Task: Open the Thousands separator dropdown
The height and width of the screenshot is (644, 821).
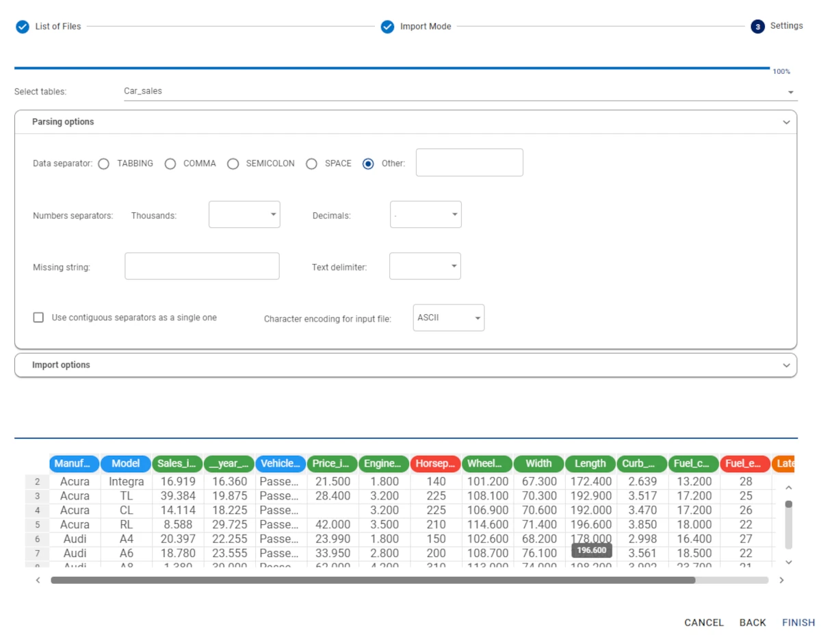Action: 244,214
